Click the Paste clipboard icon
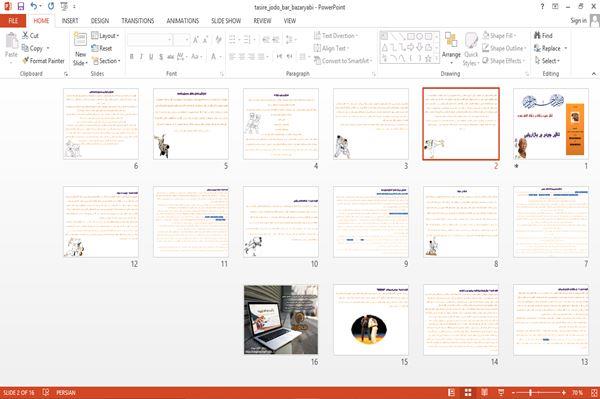The height and width of the screenshot is (399, 600). coord(11,41)
